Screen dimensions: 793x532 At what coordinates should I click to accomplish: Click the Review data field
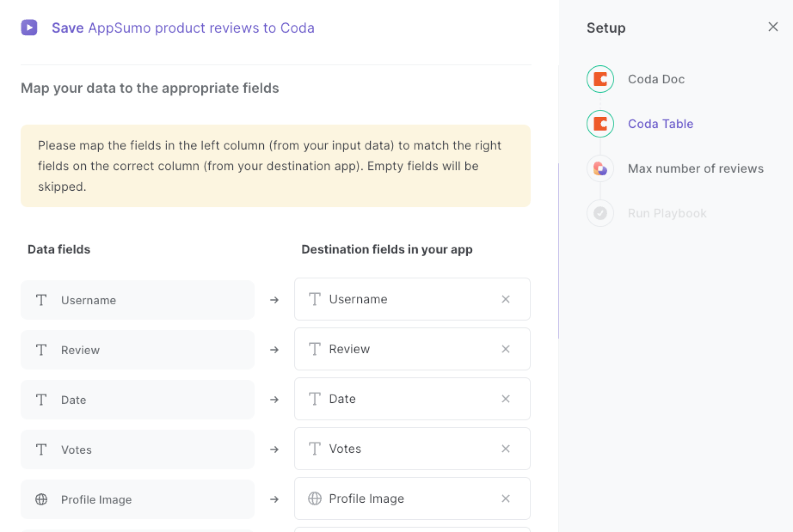137,350
